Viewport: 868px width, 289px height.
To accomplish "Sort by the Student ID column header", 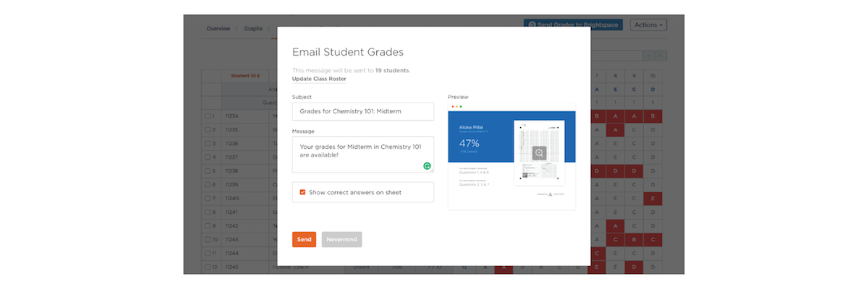I will pos(244,76).
